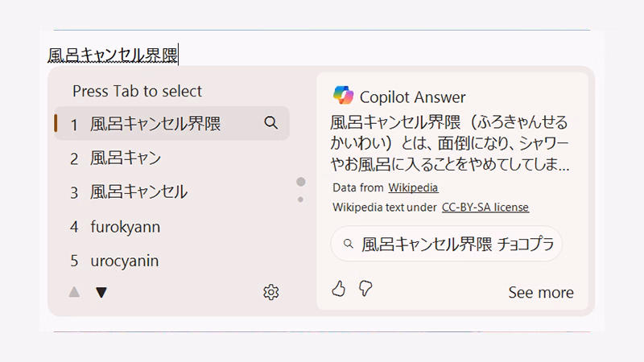This screenshot has height=362, width=644.
Task: Pick candidate 4 furokyann
Action: tap(125, 227)
